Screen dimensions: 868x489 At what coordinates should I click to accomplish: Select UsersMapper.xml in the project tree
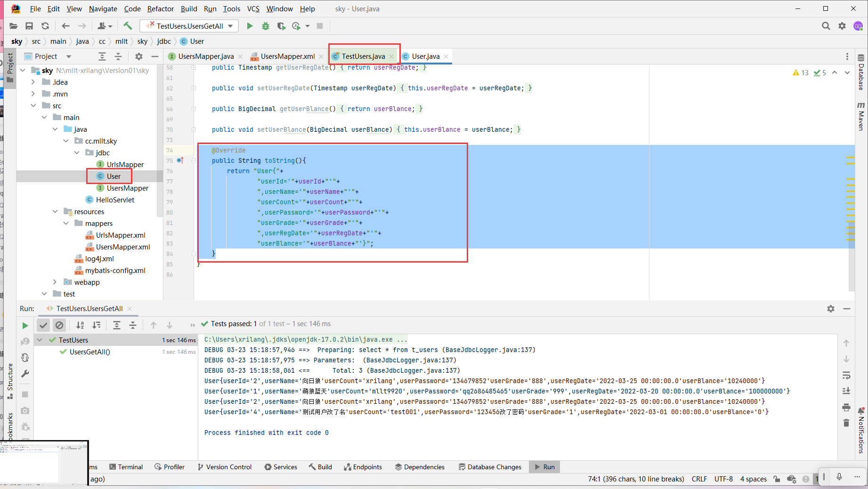click(123, 247)
